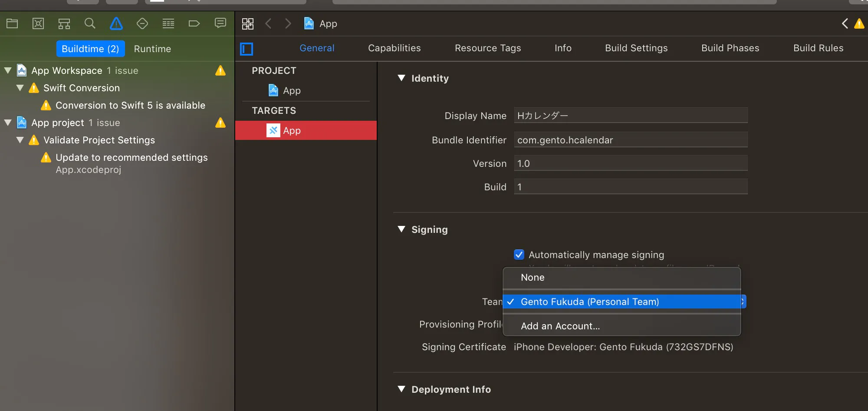The width and height of the screenshot is (868, 411).
Task: Open the Build Settings tab
Action: pyautogui.click(x=636, y=48)
